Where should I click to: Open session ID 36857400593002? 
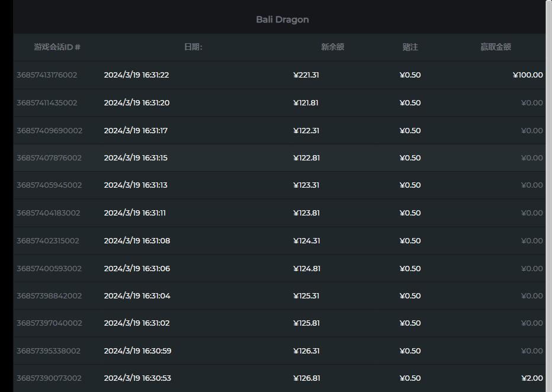pos(48,269)
